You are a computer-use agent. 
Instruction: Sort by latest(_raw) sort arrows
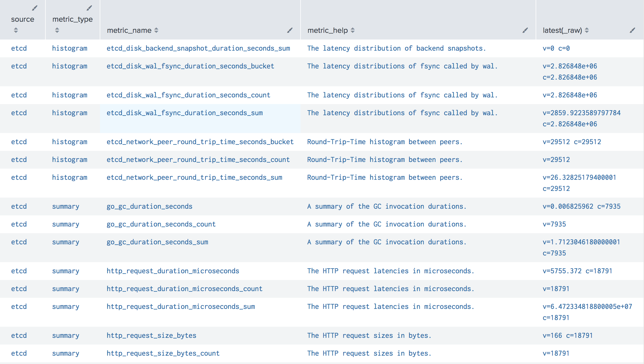point(587,30)
